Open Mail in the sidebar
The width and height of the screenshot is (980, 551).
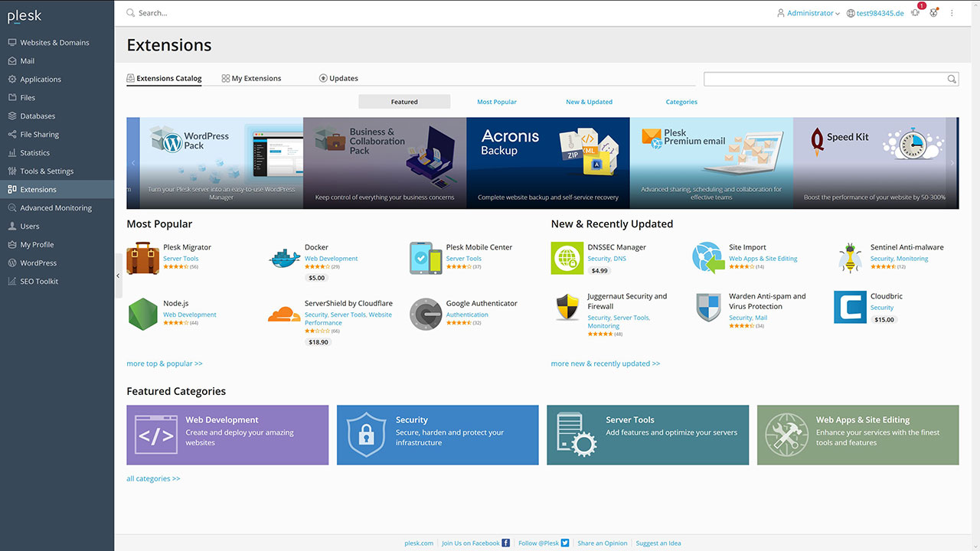[57, 61]
